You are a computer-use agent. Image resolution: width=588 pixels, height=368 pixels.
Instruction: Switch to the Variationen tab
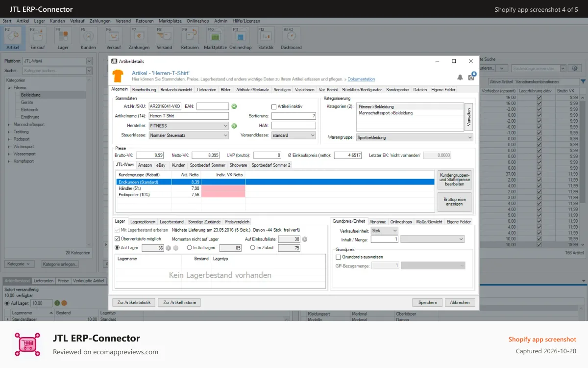(305, 90)
